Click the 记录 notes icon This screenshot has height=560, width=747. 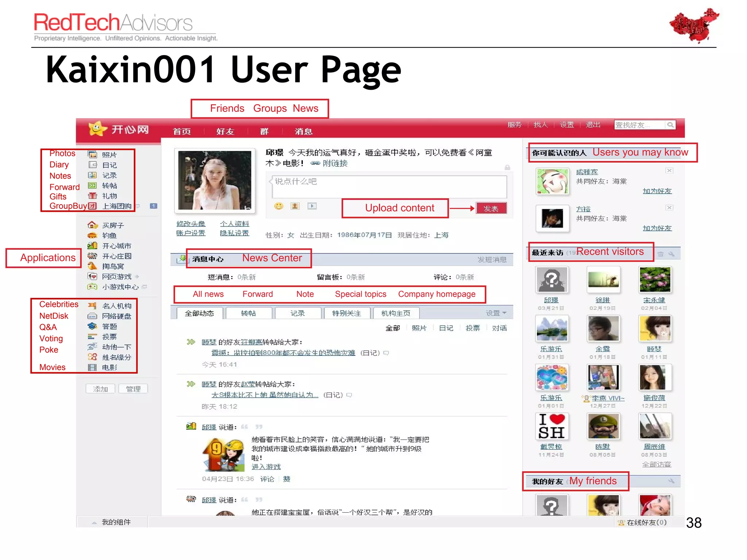tap(92, 175)
